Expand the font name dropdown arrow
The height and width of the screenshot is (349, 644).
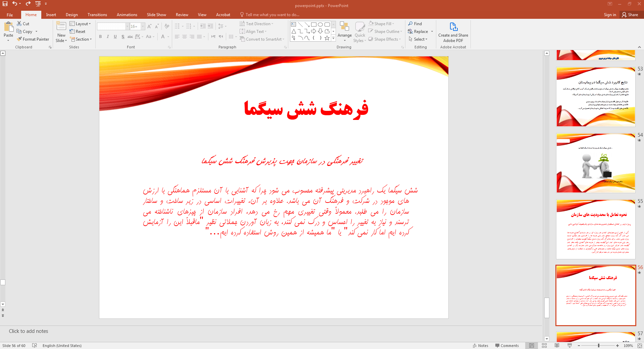(x=128, y=26)
